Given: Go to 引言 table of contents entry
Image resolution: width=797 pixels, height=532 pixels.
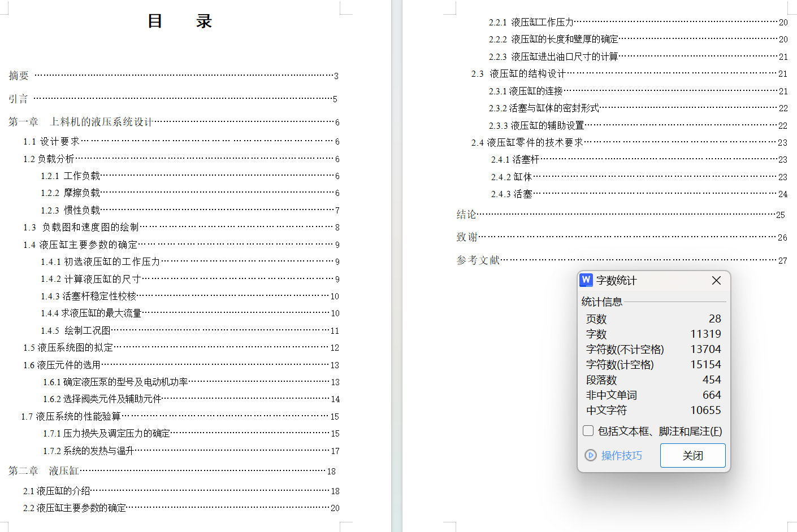Looking at the screenshot, I should coord(18,99).
